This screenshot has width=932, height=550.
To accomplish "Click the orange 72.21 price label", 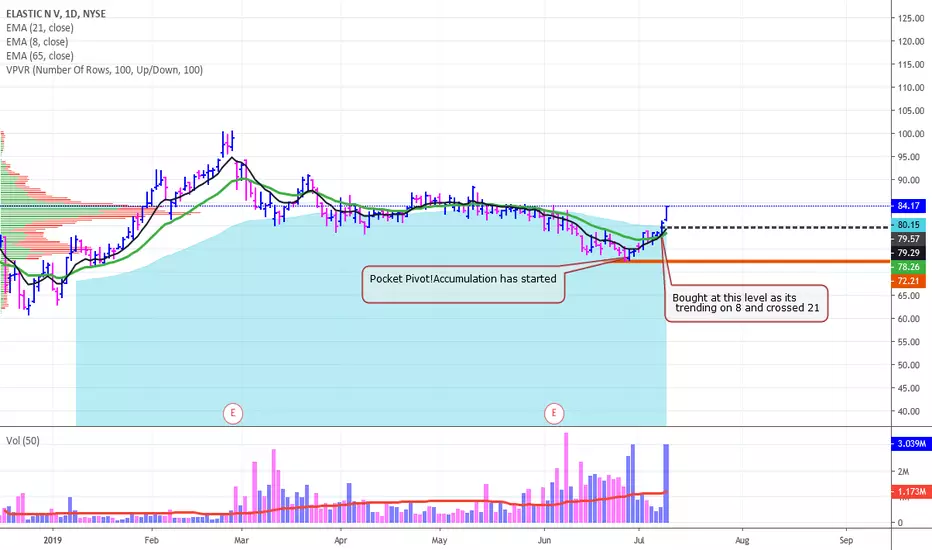I will (908, 281).
